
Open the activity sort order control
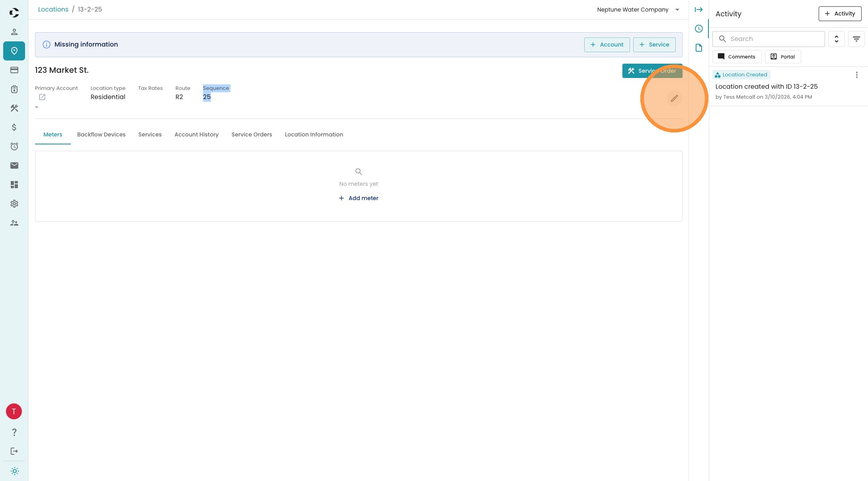[x=836, y=39]
